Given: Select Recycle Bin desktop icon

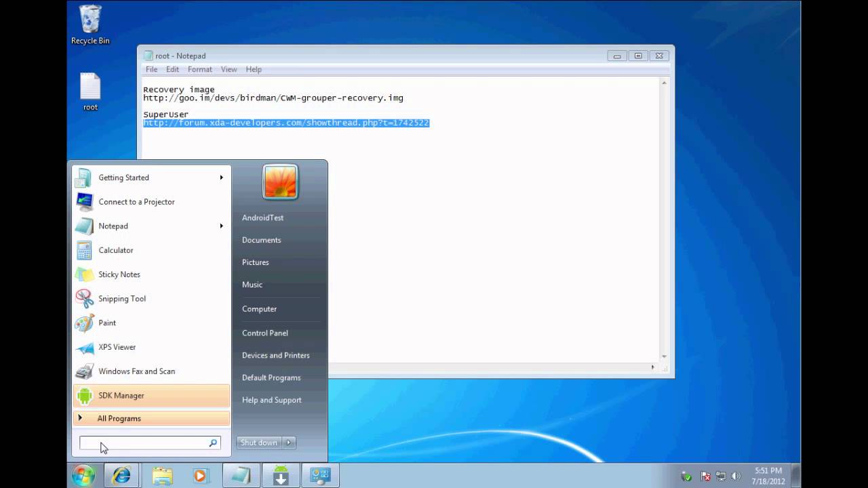Looking at the screenshot, I should pos(90,25).
